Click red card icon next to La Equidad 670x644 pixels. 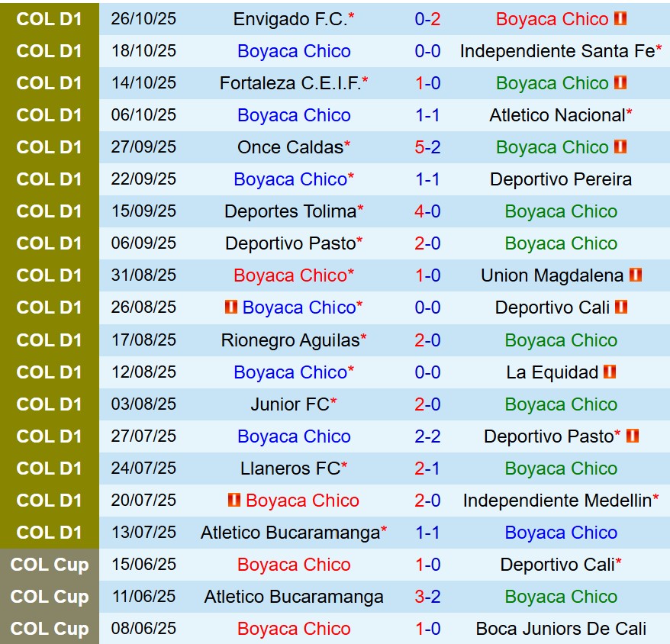pyautogui.click(x=609, y=372)
